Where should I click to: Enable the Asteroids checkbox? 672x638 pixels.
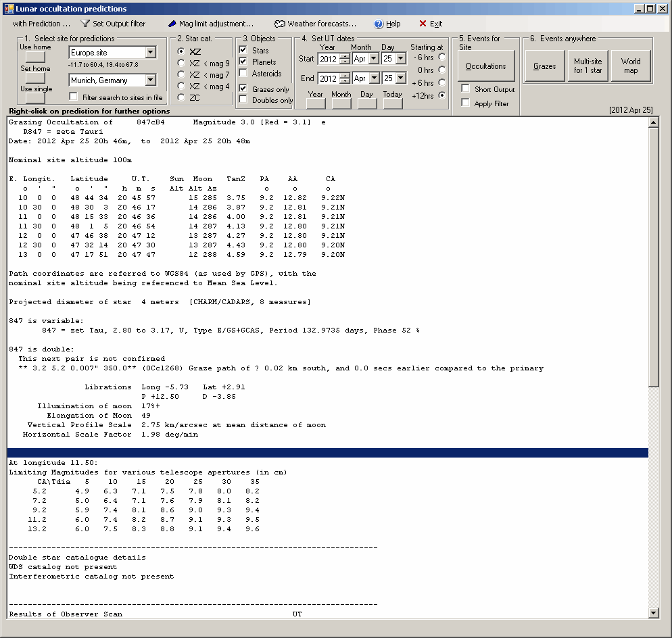pyautogui.click(x=243, y=74)
